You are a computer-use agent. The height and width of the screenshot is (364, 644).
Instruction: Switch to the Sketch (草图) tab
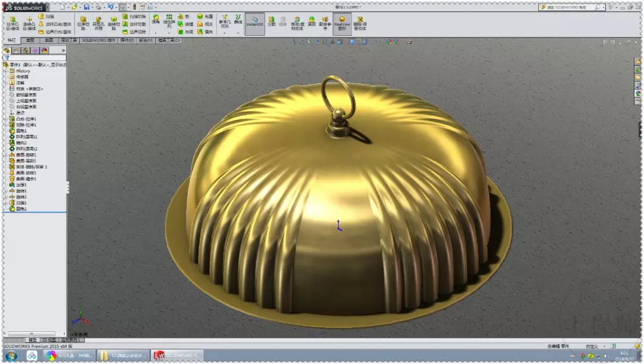click(30, 40)
